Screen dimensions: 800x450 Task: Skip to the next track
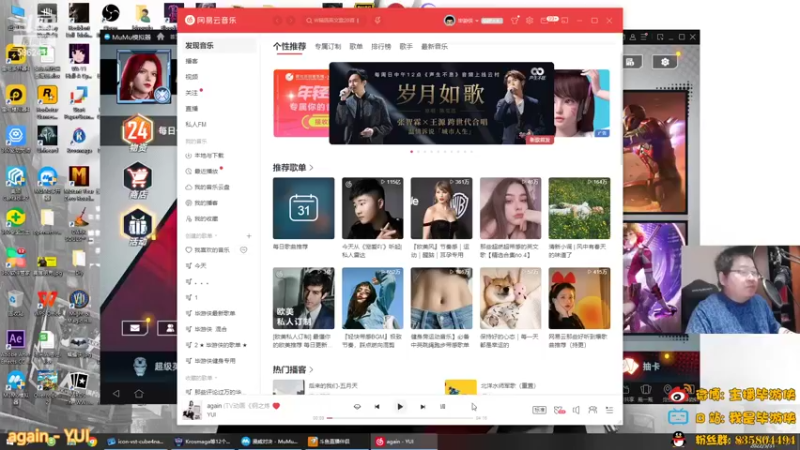coord(422,407)
